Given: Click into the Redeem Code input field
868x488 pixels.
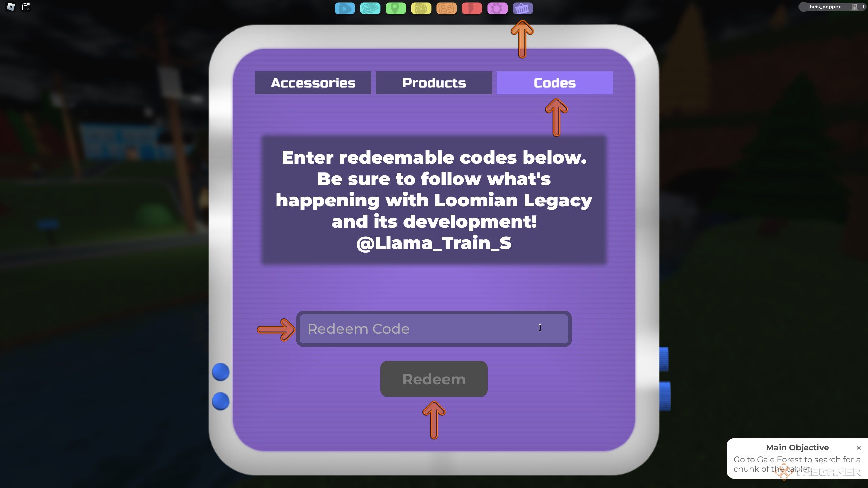Looking at the screenshot, I should (433, 328).
